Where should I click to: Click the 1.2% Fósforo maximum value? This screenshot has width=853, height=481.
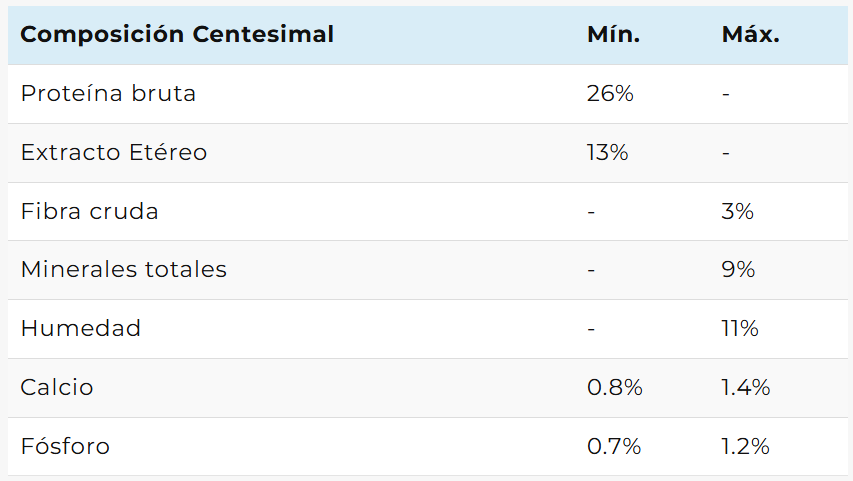[746, 447]
